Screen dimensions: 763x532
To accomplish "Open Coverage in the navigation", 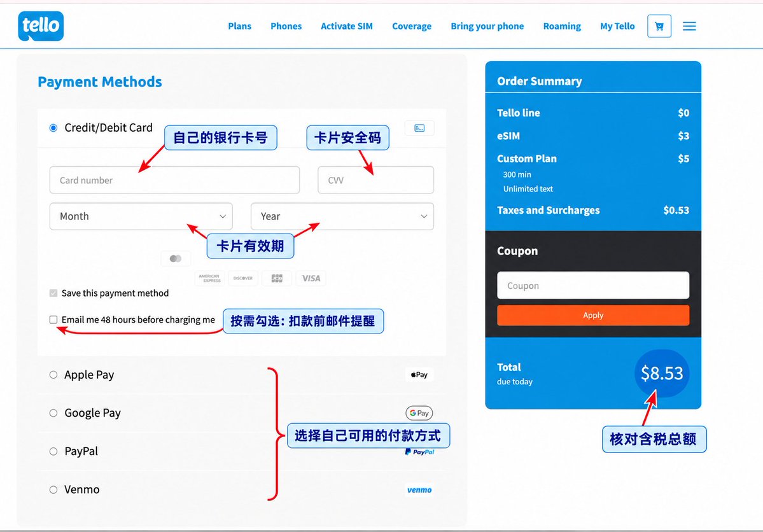I will coord(412,26).
